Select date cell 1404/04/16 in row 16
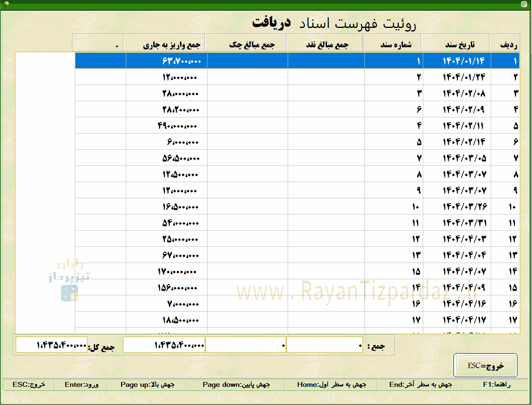Image resolution: width=532 pixels, height=405 pixels. tap(456, 303)
